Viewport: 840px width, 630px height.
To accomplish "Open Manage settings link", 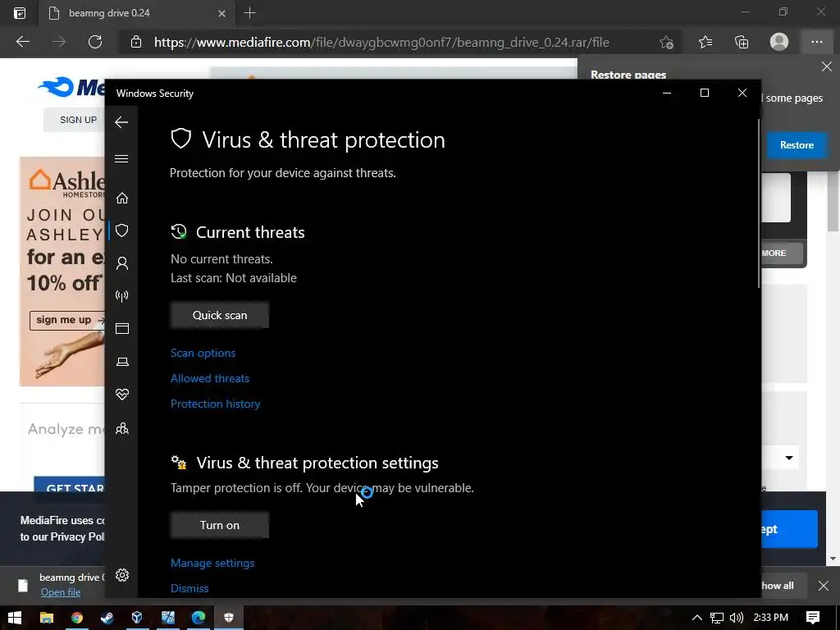I will pyautogui.click(x=212, y=563).
